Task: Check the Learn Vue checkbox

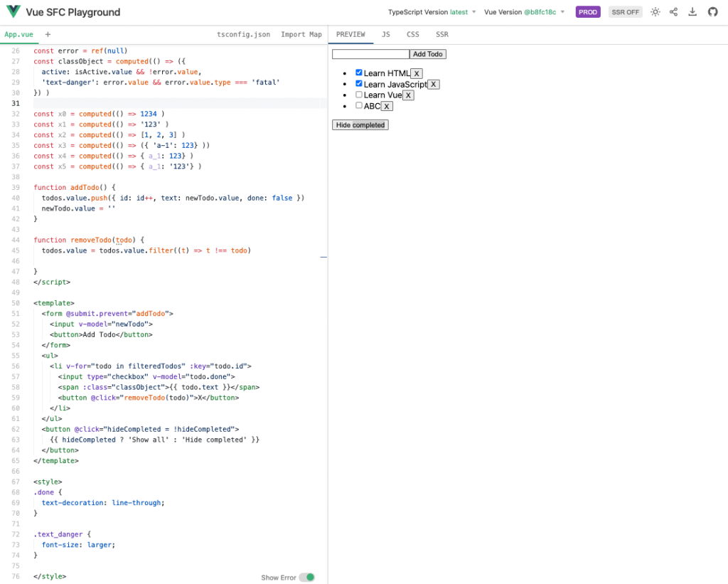Action: (x=359, y=95)
